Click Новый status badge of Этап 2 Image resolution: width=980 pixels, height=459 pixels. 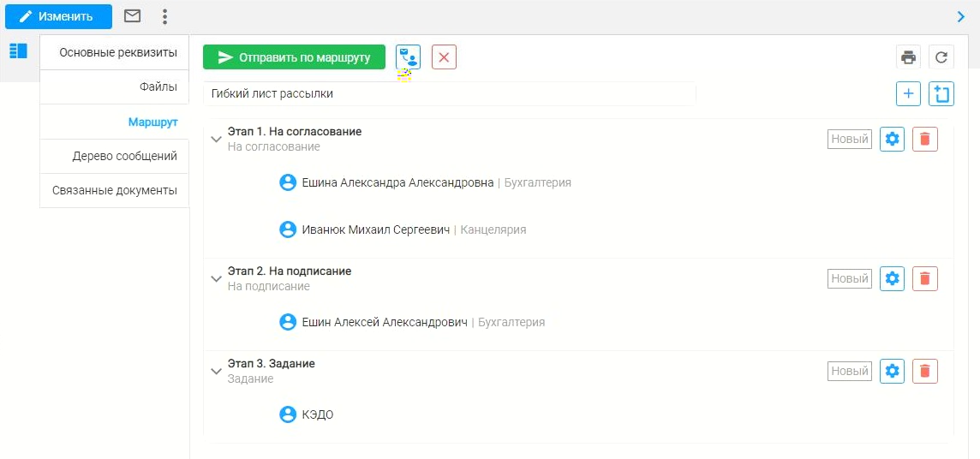coord(850,278)
